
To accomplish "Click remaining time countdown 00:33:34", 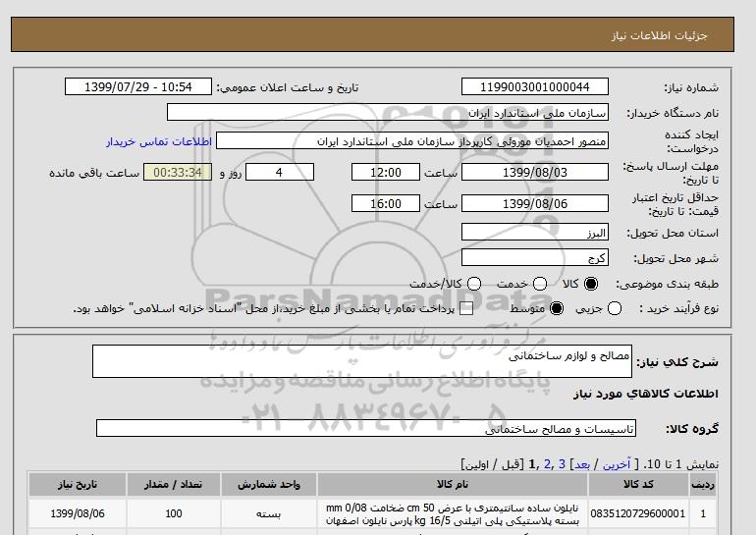I will click(x=178, y=172).
